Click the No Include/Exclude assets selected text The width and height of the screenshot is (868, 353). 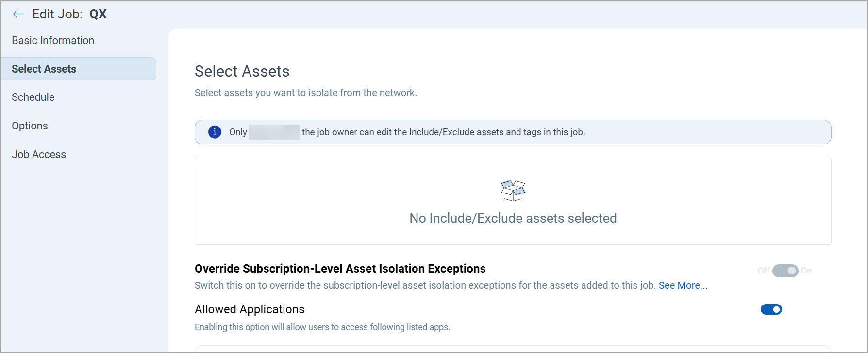513,218
